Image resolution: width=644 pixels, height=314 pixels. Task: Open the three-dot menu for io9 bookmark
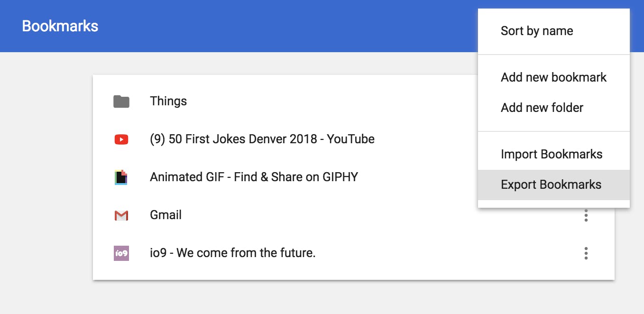tap(586, 253)
